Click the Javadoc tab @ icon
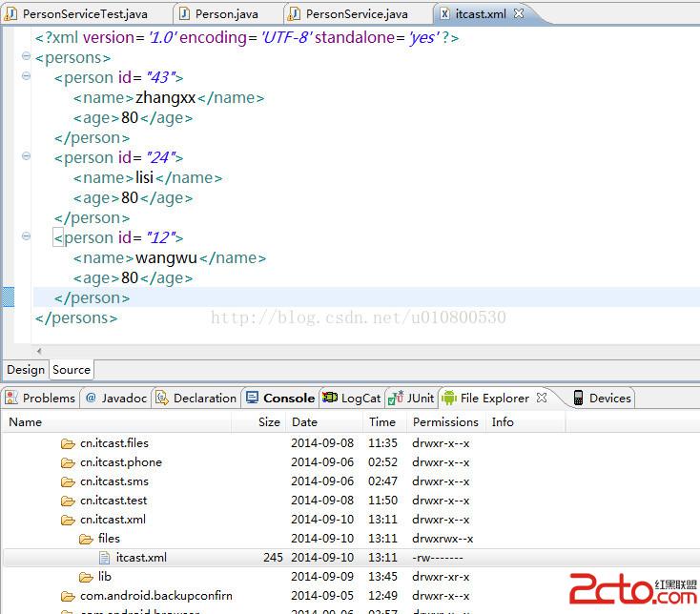Image resolution: width=700 pixels, height=614 pixels. pos(91,398)
